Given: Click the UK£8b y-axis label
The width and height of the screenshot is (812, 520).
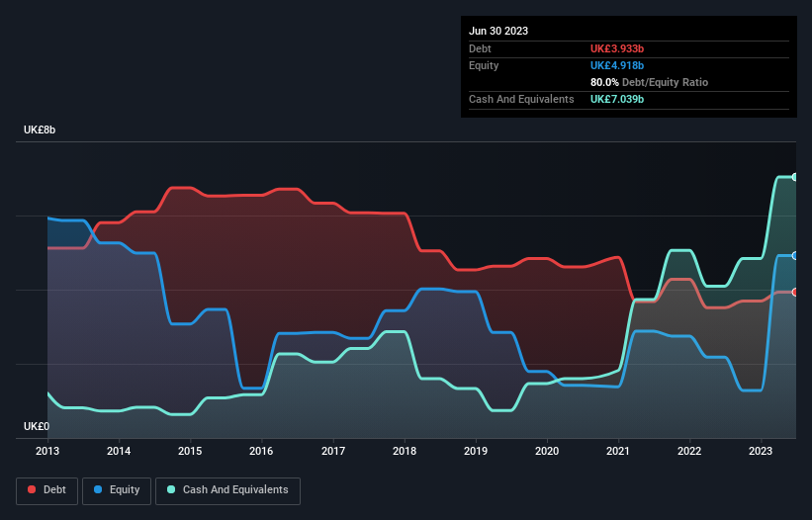Looking at the screenshot, I should (40, 130).
